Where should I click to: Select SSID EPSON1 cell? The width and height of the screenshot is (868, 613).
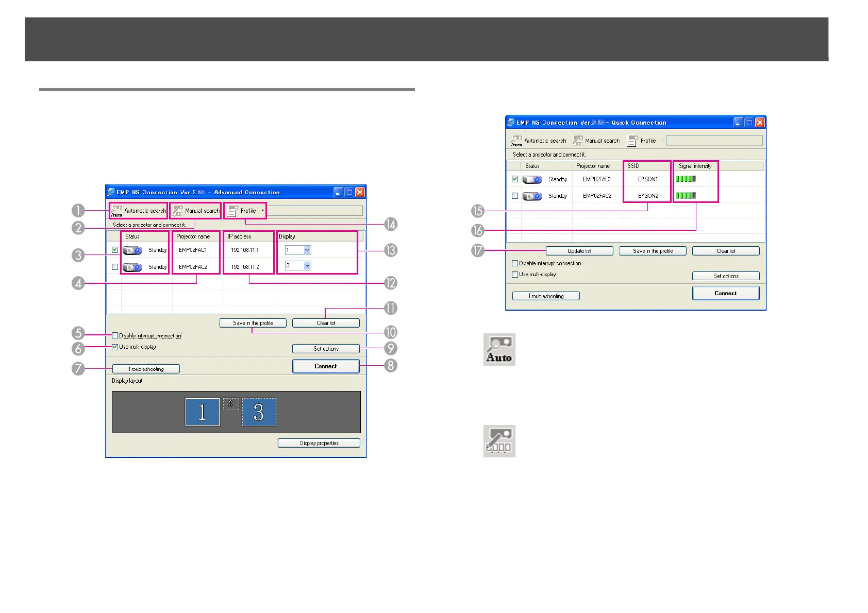pos(648,179)
